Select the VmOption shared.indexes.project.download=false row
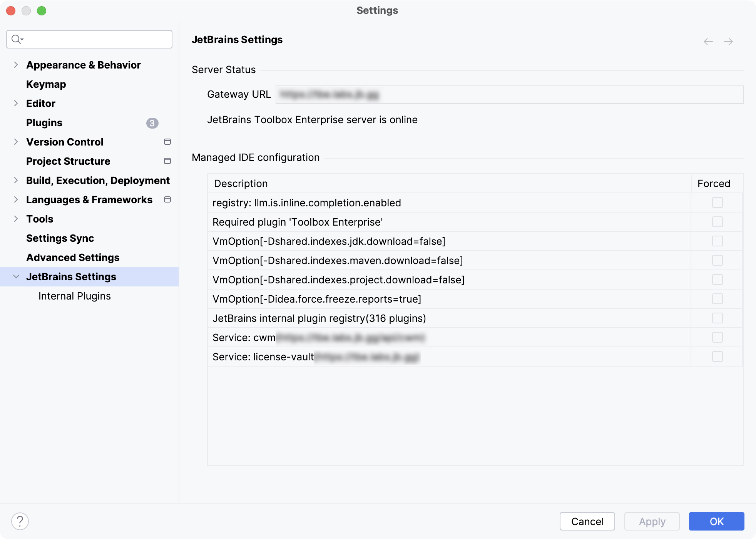The image size is (756, 539). 475,280
